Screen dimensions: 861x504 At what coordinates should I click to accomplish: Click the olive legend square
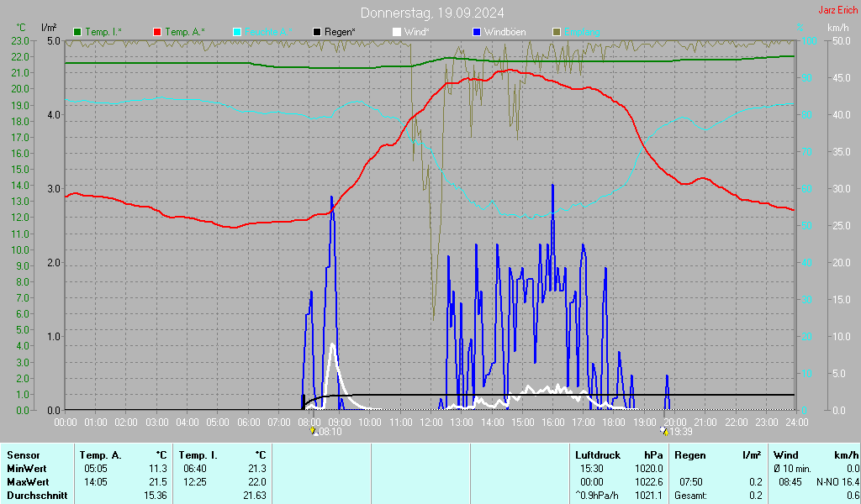pos(556,32)
